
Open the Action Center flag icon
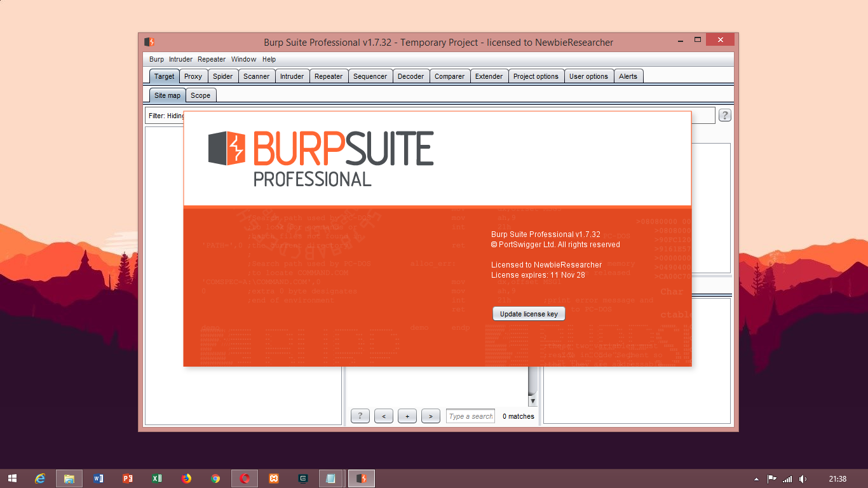coord(772,479)
